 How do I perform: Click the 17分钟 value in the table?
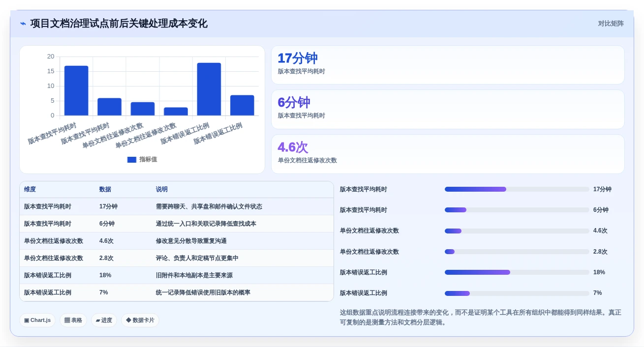pos(108,206)
